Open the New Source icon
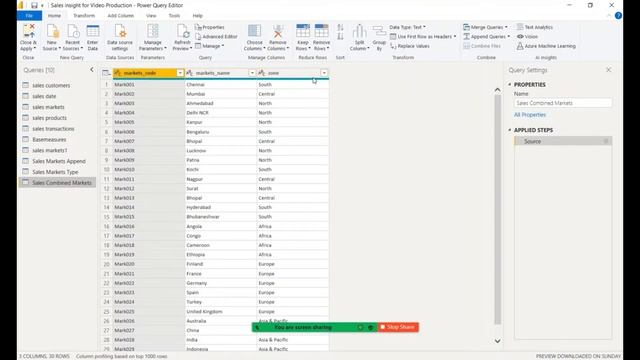The height and width of the screenshot is (360, 640). pos(52,31)
